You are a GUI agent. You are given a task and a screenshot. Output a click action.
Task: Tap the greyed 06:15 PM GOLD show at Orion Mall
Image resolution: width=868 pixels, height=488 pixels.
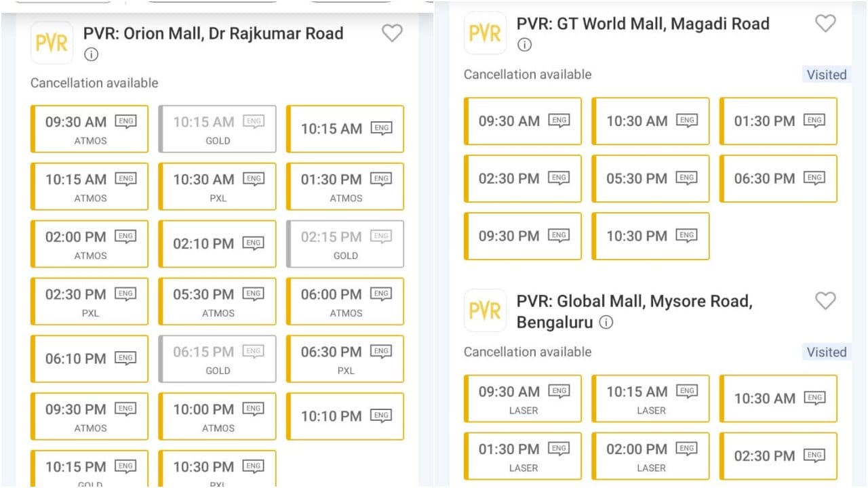click(x=218, y=359)
